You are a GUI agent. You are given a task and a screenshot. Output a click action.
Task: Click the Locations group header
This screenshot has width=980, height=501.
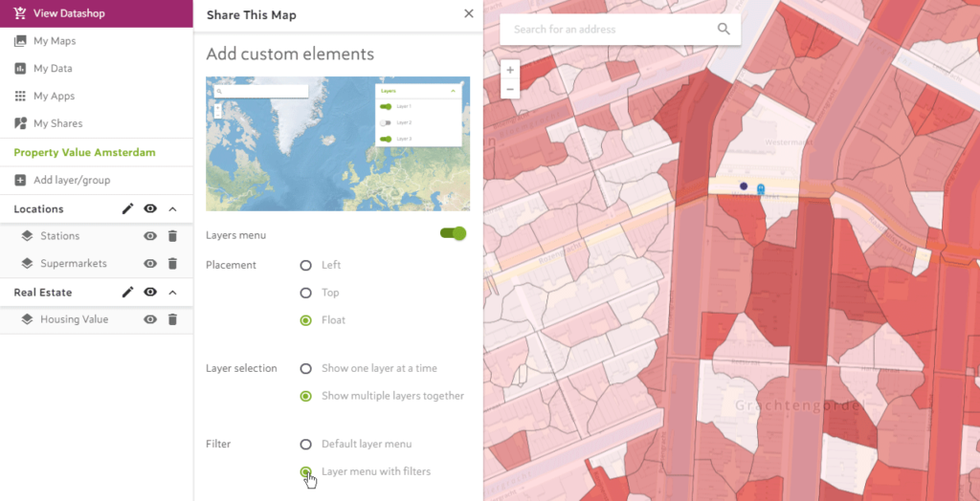point(97,208)
